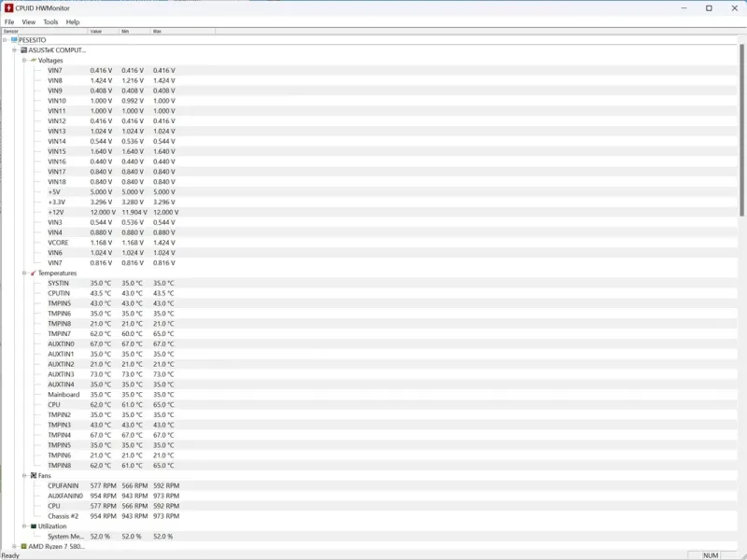The image size is (747, 560).
Task: Collapse the Utilization section
Action: pyautogui.click(x=24, y=526)
